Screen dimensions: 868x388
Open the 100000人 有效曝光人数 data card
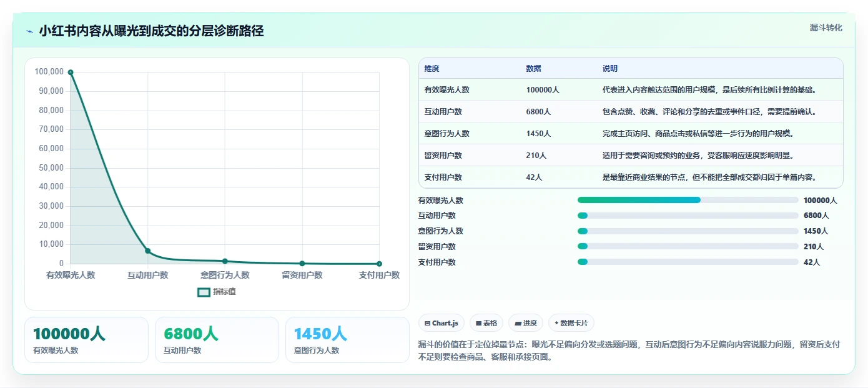click(86, 340)
